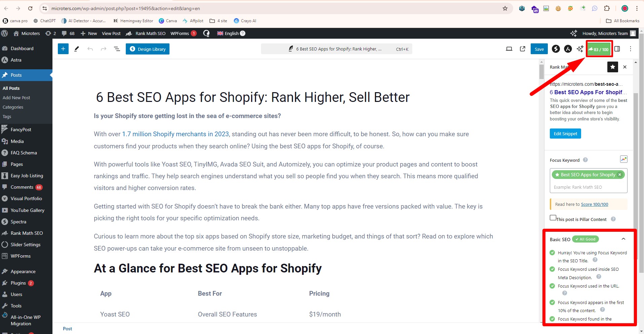Open the Document Overview list icon
Image resolution: width=644 pixels, height=334 pixels.
(117, 49)
